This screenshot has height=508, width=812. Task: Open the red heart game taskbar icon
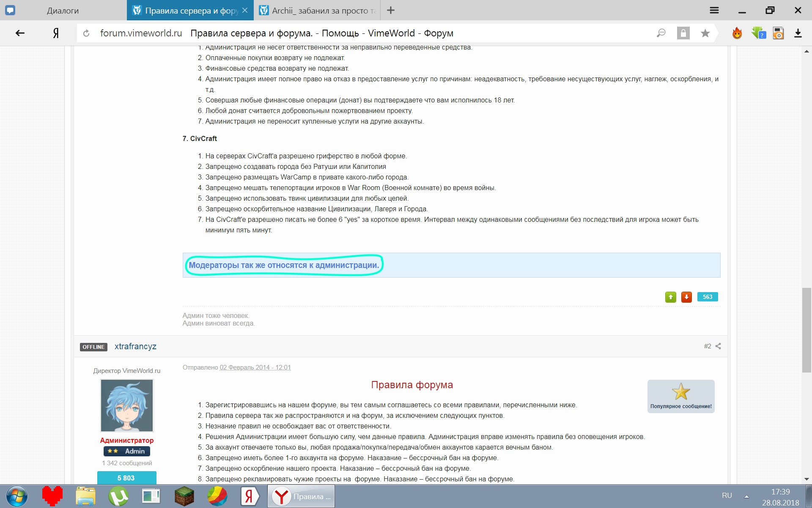coord(52,496)
